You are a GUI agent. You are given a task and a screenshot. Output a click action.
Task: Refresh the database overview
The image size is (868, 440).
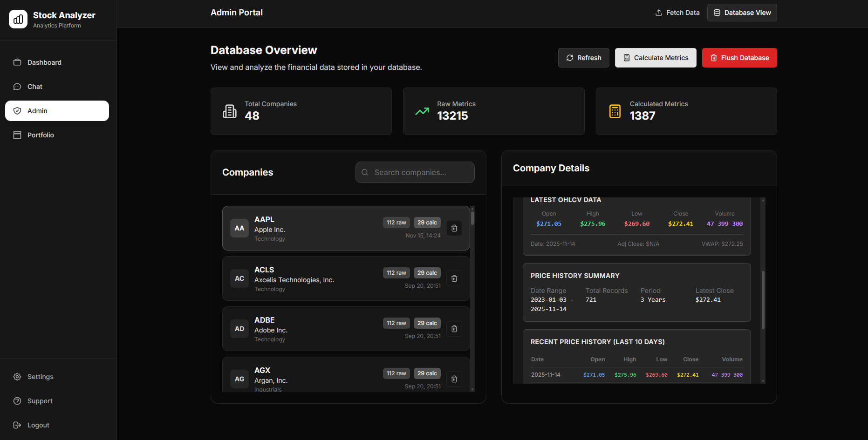click(583, 57)
